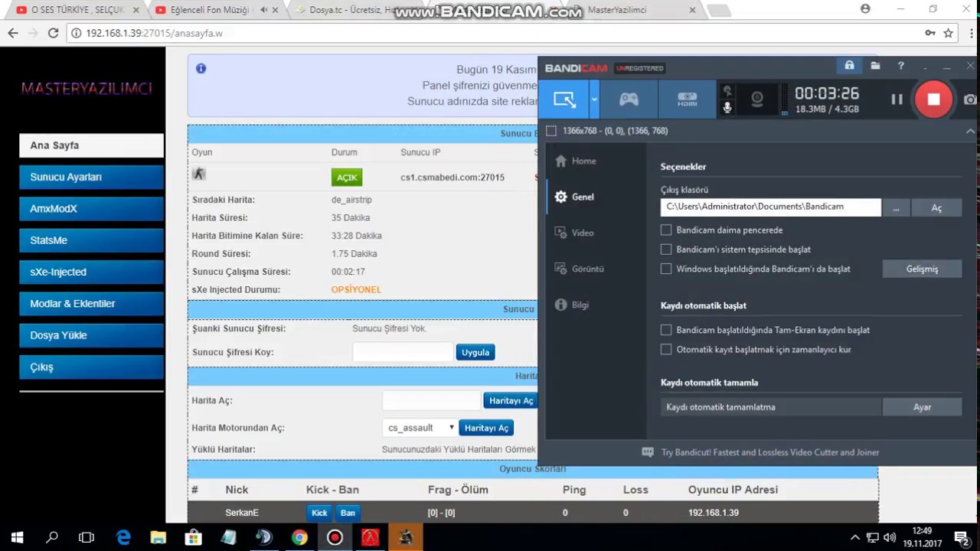
Task: Ban player SerkanE
Action: coord(348,513)
